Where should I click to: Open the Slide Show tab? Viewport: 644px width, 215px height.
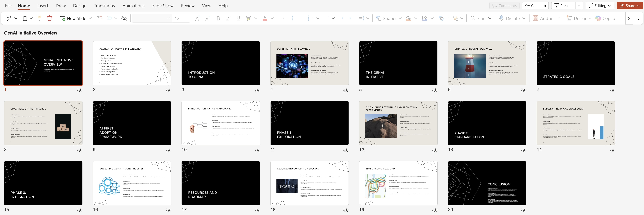pos(163,6)
